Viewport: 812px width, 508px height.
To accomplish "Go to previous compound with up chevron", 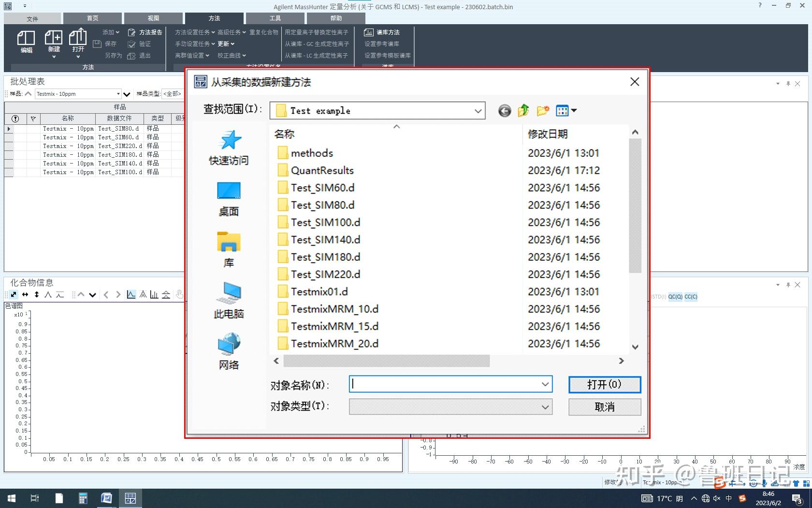I will tap(81, 295).
